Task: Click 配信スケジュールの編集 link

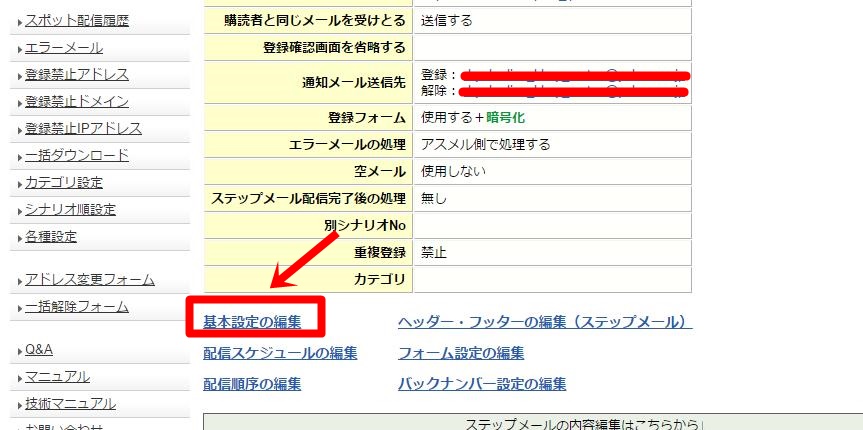Action: 280,353
